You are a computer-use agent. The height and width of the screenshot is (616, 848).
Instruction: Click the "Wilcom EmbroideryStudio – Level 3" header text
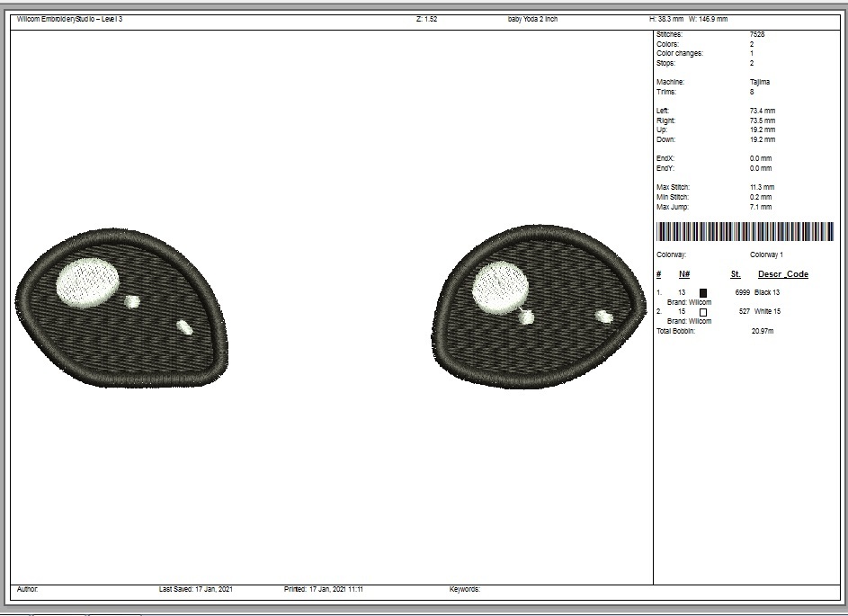pyautogui.click(x=70, y=20)
